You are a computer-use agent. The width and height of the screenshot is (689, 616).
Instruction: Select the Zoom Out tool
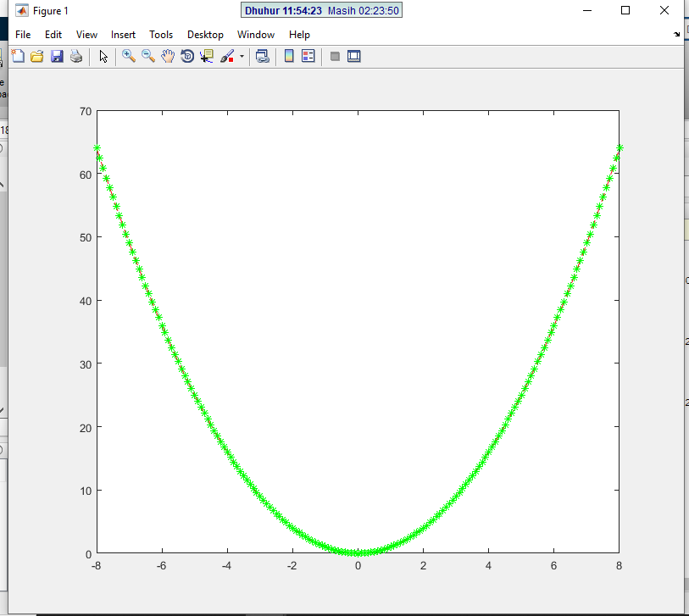pyautogui.click(x=148, y=56)
